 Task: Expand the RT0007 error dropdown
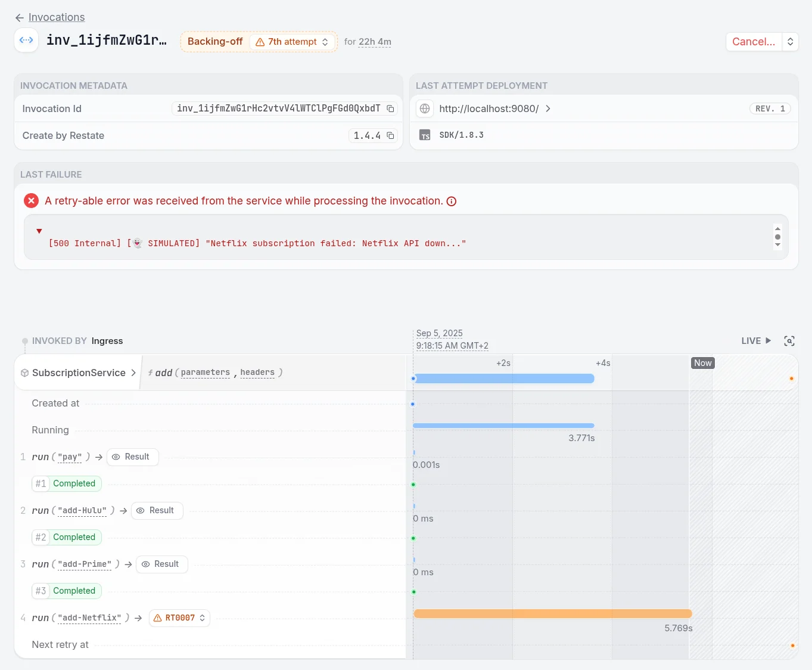click(x=180, y=618)
